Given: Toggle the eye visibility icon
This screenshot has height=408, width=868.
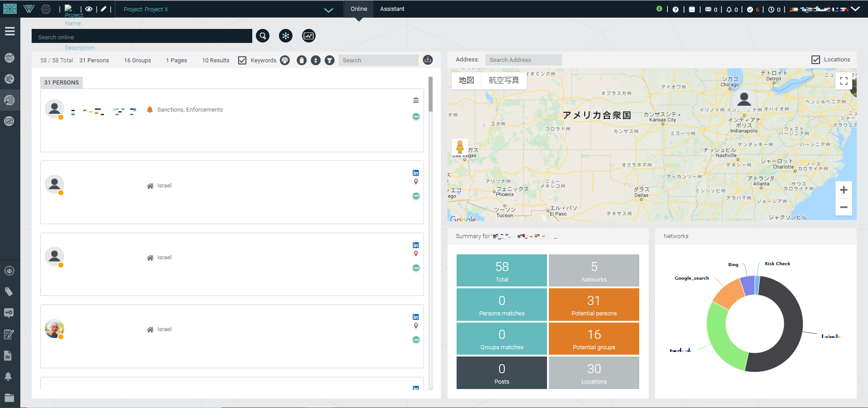Looking at the screenshot, I should [89, 9].
